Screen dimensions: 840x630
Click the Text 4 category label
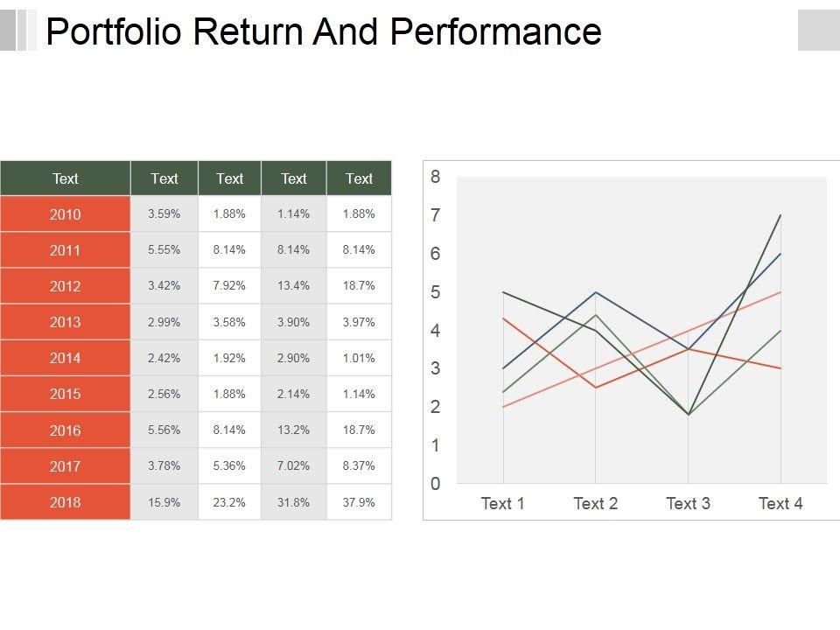coord(780,504)
